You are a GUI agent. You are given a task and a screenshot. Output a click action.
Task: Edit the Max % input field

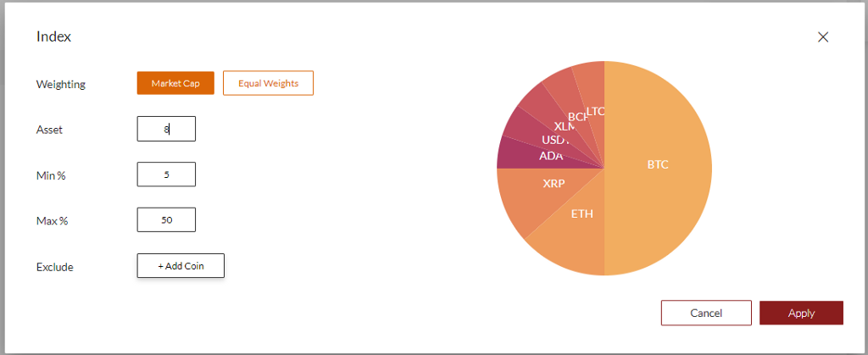tap(166, 220)
